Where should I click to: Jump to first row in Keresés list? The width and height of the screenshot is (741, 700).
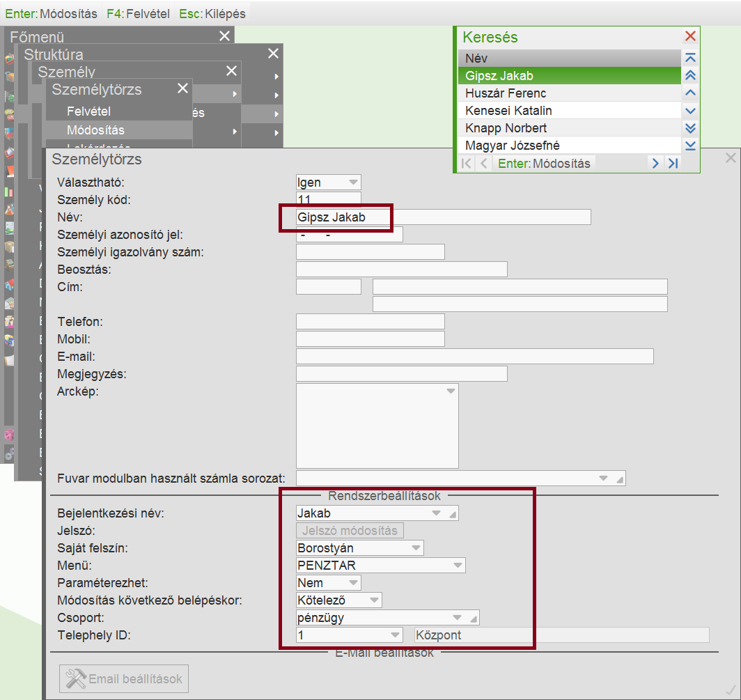tap(690, 58)
